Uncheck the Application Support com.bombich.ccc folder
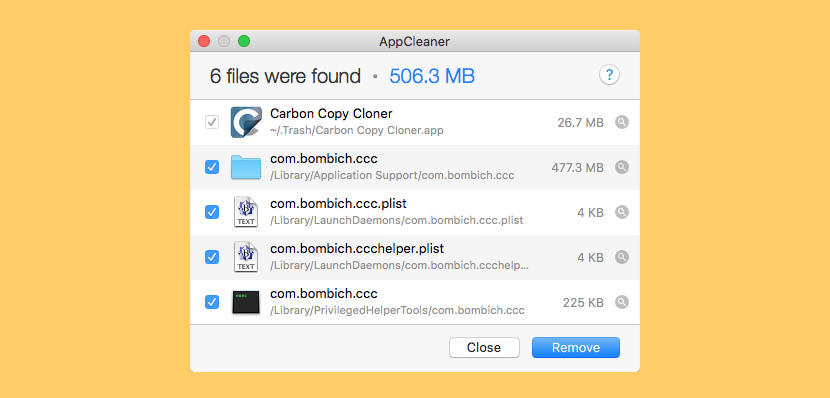 (x=212, y=167)
